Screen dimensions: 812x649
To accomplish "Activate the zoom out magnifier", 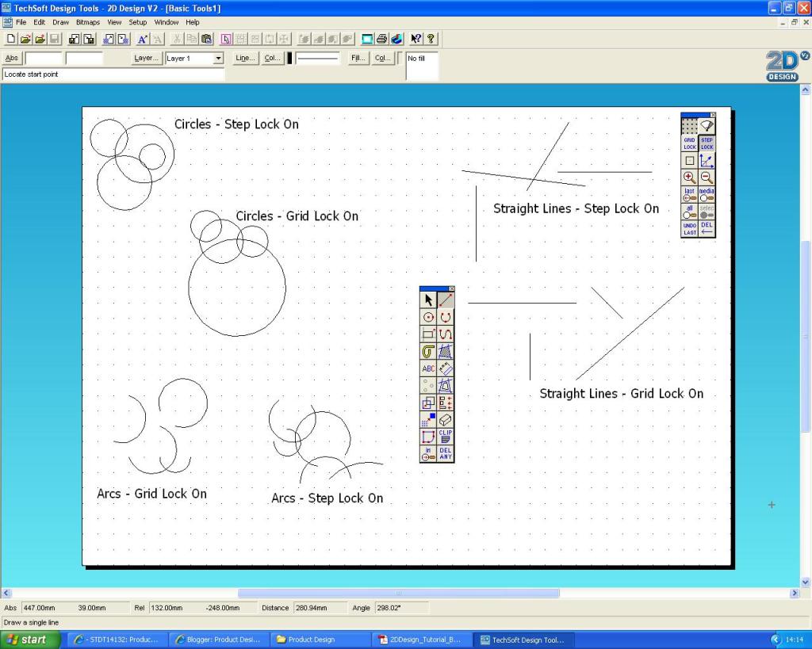I will pos(706,178).
